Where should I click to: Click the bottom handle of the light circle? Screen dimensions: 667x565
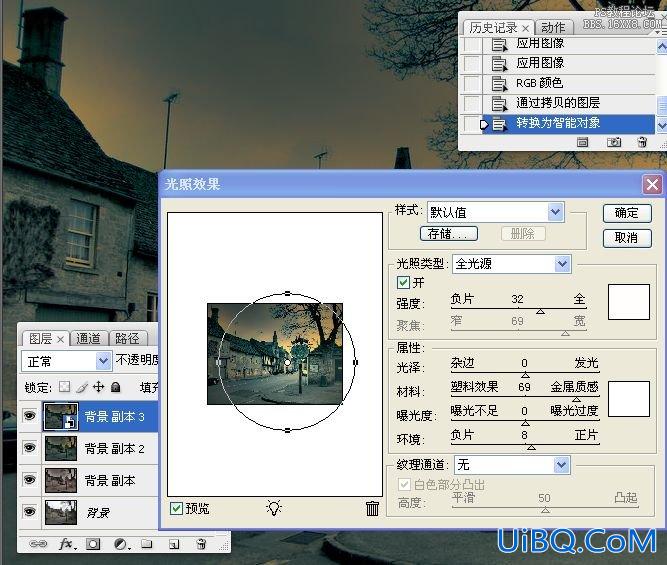(288, 431)
